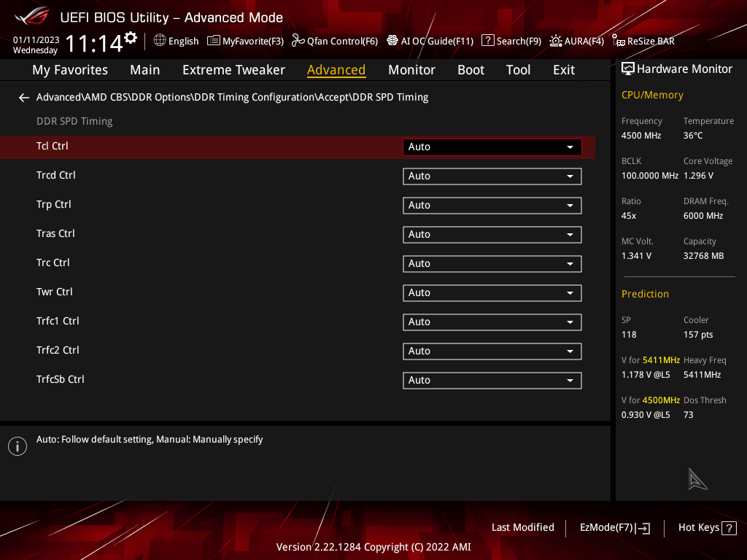Click the Hardware Monitor display icon
Viewport: 747px width, 560px height.
628,69
